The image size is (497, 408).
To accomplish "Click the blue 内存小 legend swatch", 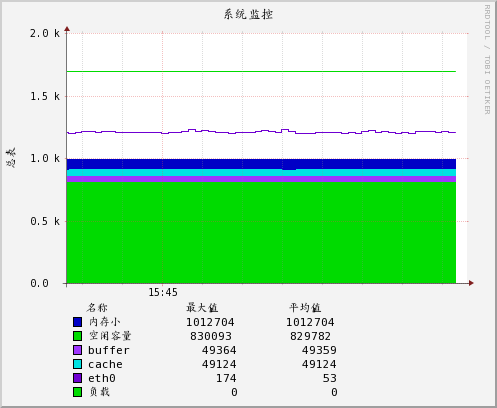I will pos(77,322).
